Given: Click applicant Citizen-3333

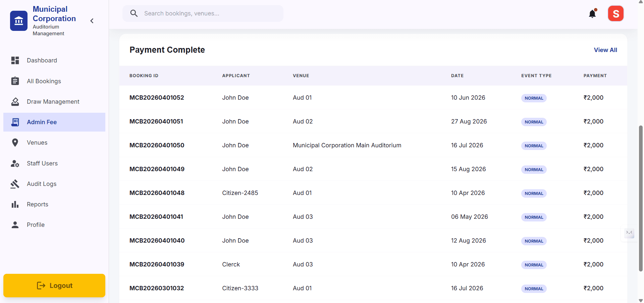Looking at the screenshot, I should [x=240, y=288].
